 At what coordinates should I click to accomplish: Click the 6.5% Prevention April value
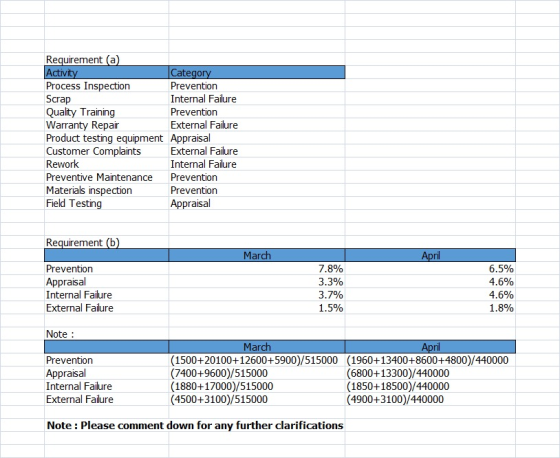[x=430, y=269]
